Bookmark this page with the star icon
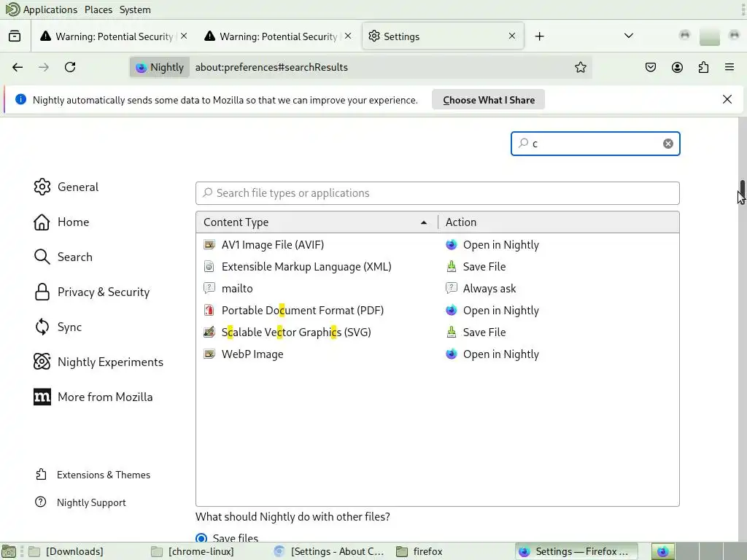747x560 pixels. coord(580,67)
